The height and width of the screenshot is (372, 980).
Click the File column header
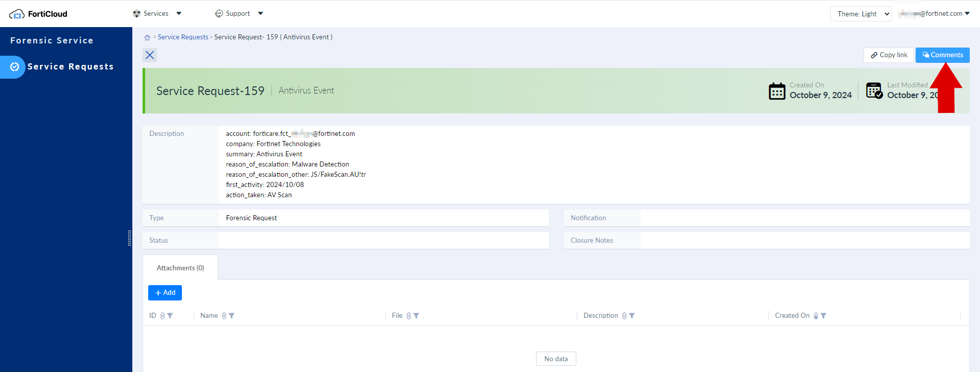tap(397, 316)
